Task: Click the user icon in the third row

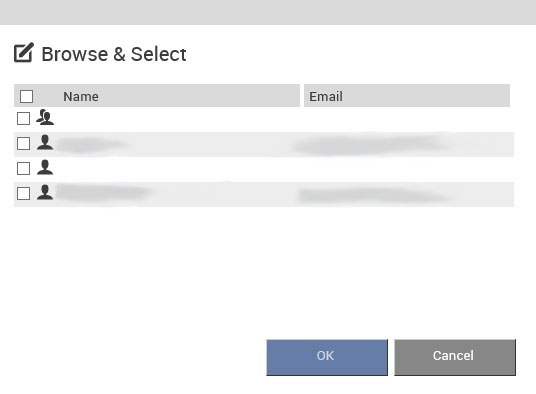Action: click(x=45, y=167)
